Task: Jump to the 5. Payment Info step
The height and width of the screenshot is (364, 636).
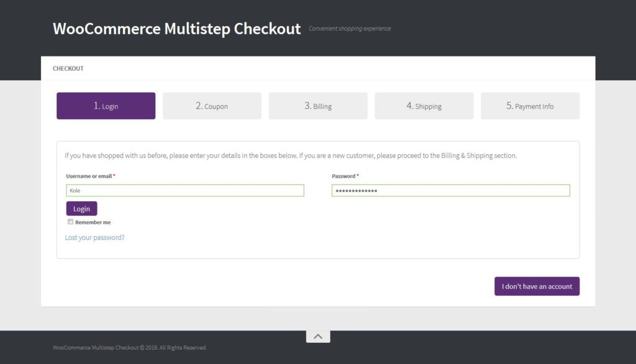Action: tap(530, 106)
